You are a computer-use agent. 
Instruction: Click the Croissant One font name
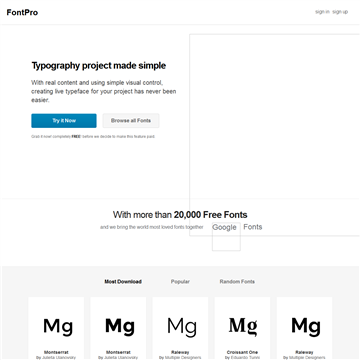pos(242,352)
